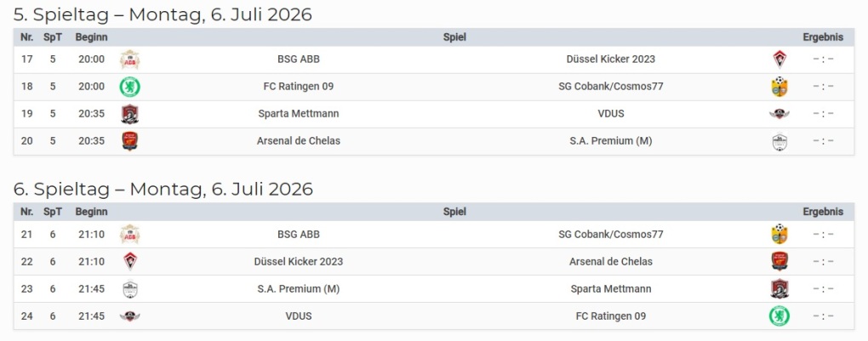
Task: Click S.A. Premium (M) logo in match 20
Action: pyautogui.click(x=779, y=141)
